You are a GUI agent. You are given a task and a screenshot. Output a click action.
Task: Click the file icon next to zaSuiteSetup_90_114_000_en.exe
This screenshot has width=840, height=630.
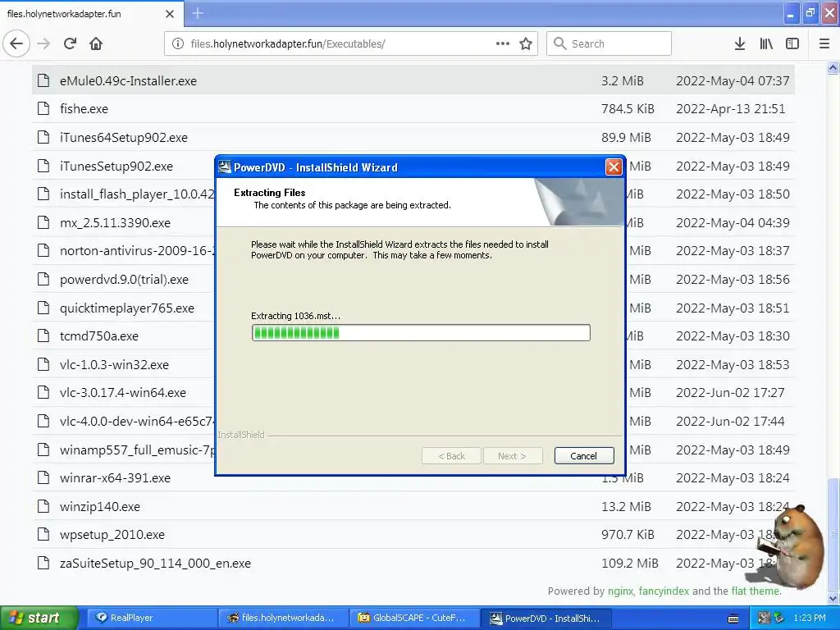[43, 563]
